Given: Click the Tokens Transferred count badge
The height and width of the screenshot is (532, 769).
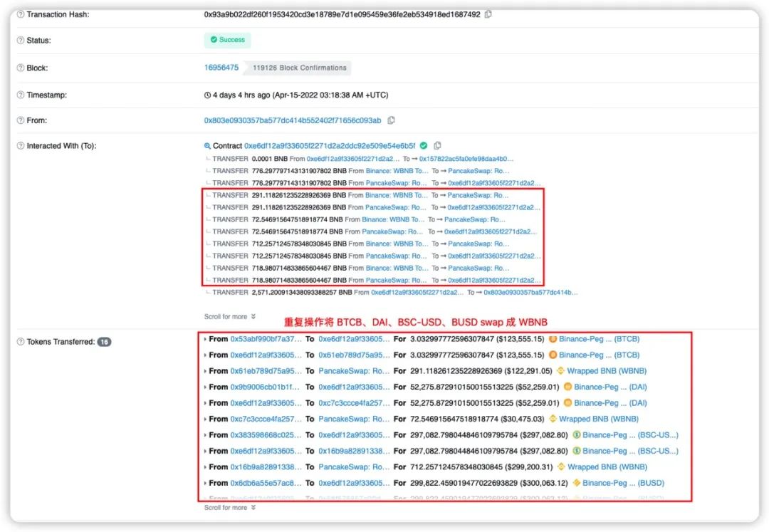Looking at the screenshot, I should 104,342.
